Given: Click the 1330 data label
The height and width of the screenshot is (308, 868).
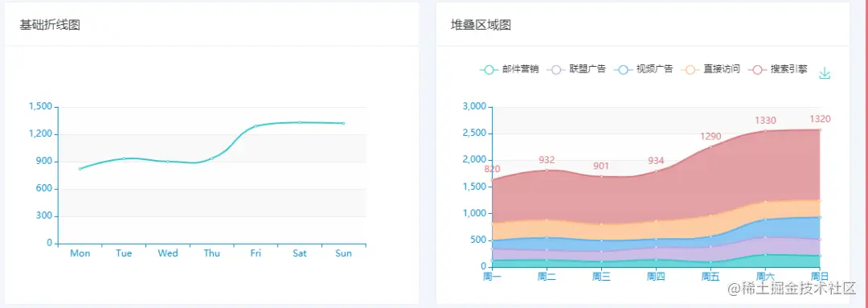Looking at the screenshot, I should 766,121.
